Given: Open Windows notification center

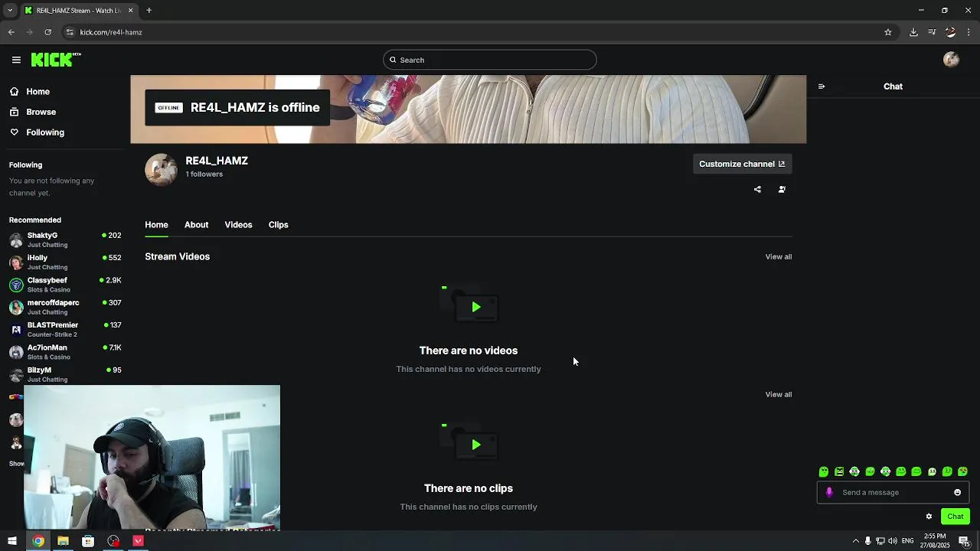Looking at the screenshot, I should pyautogui.click(x=964, y=541).
